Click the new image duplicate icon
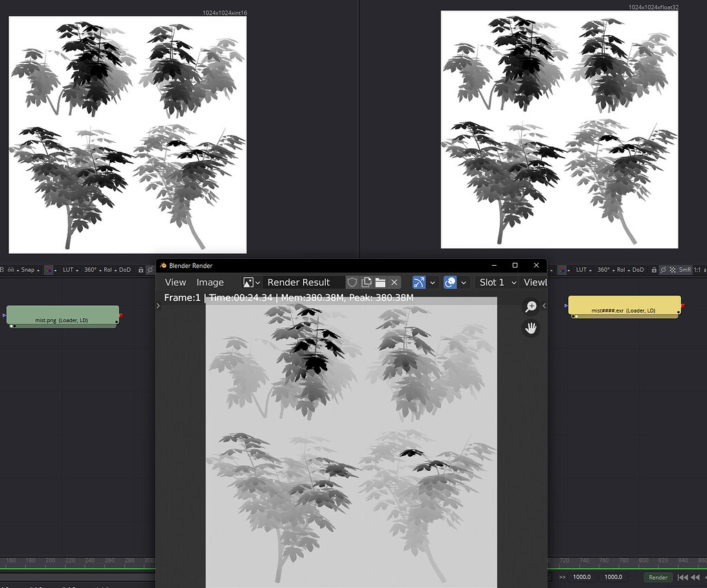707x588 pixels. coord(366,282)
